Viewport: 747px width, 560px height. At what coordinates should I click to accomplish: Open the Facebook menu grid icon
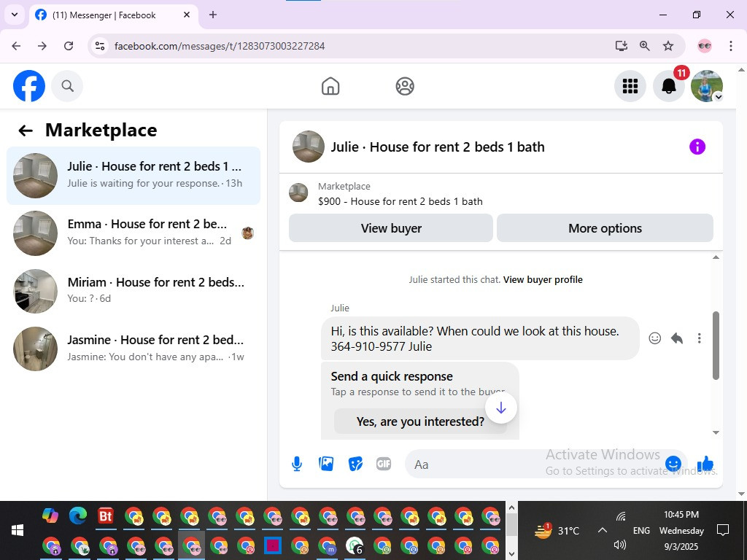click(x=630, y=86)
